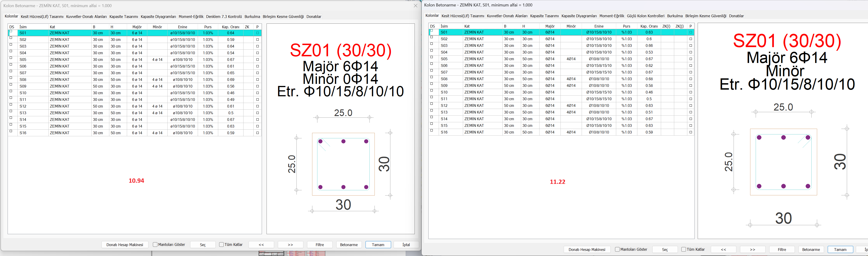Click P column box of S08 in left table
Viewport: 868px width, 256px height.
257,80
